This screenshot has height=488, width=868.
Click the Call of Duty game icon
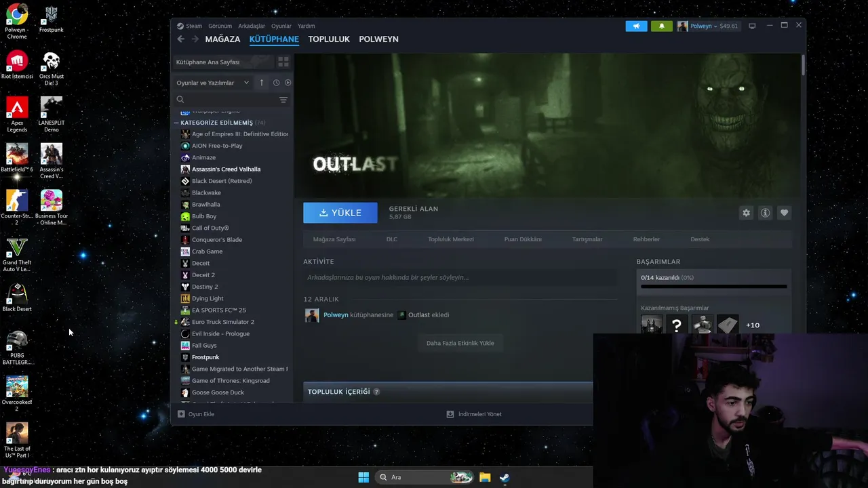coord(185,228)
